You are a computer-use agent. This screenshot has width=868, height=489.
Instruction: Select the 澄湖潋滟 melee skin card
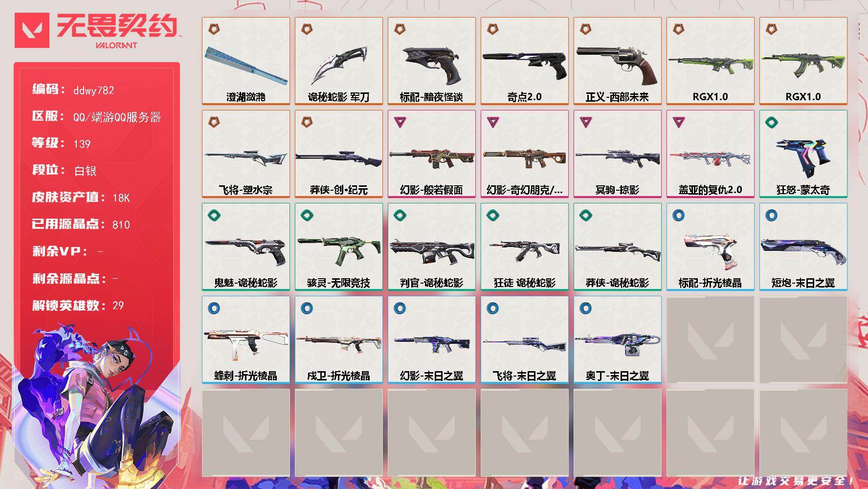tap(246, 61)
